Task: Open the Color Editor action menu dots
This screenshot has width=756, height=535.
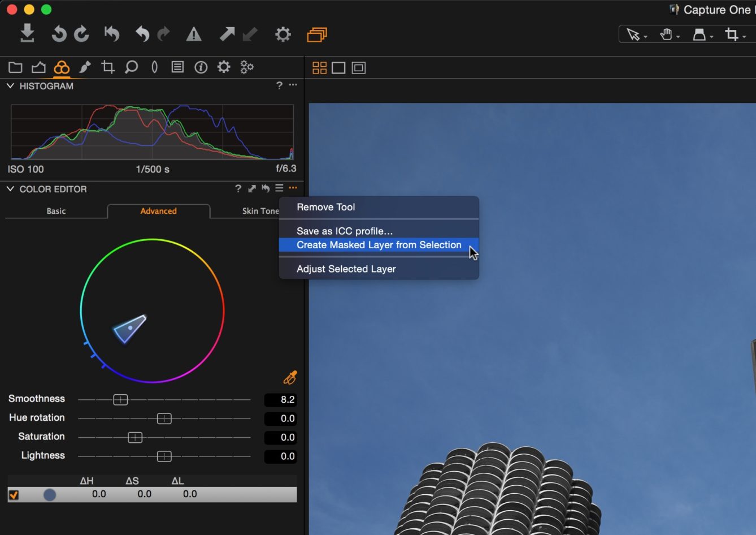Action: (293, 188)
